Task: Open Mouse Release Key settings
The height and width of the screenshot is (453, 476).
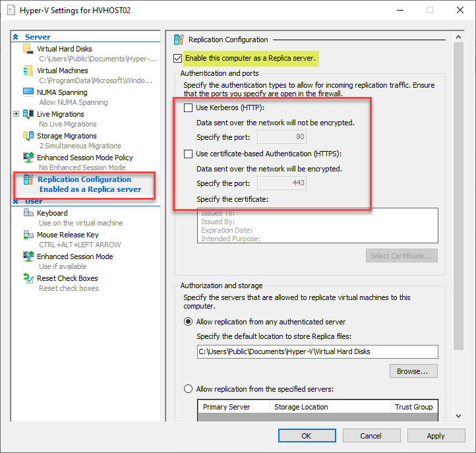Action: pyautogui.click(x=68, y=235)
